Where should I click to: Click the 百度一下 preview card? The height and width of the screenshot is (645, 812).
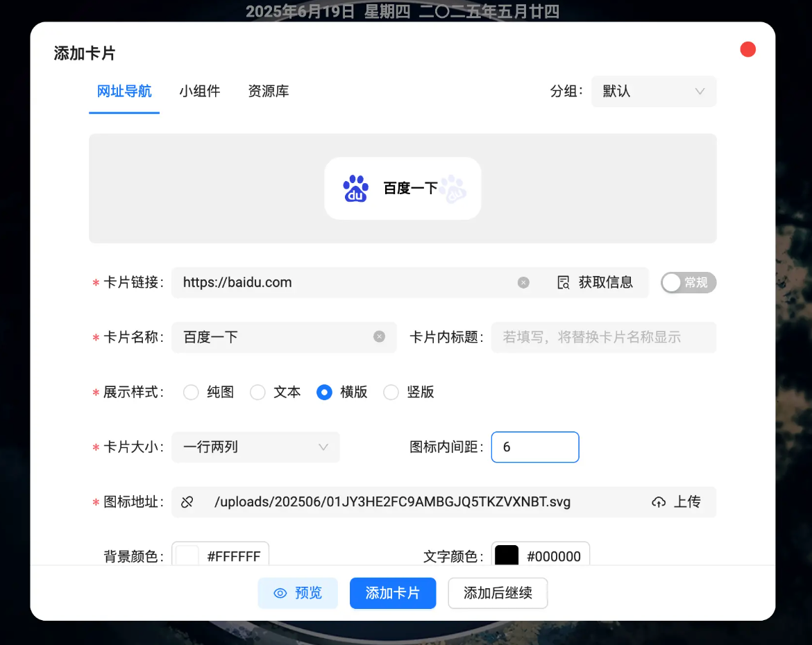(x=403, y=189)
